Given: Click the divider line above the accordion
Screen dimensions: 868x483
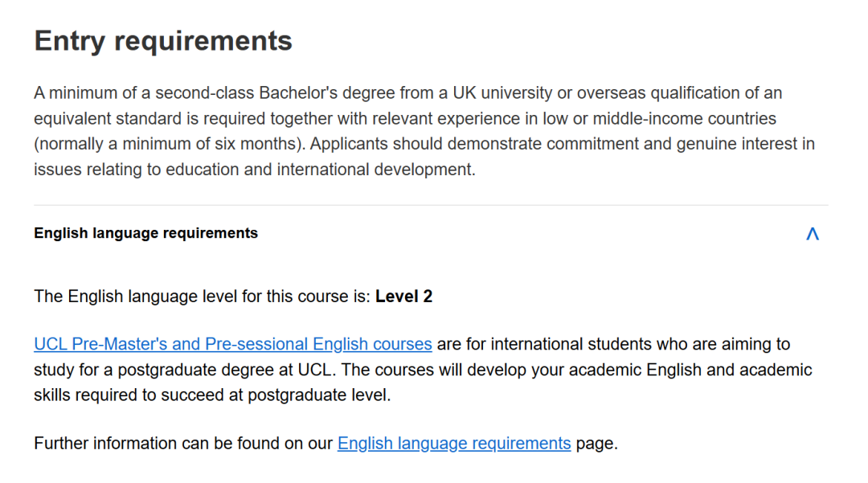Looking at the screenshot, I should [431, 205].
